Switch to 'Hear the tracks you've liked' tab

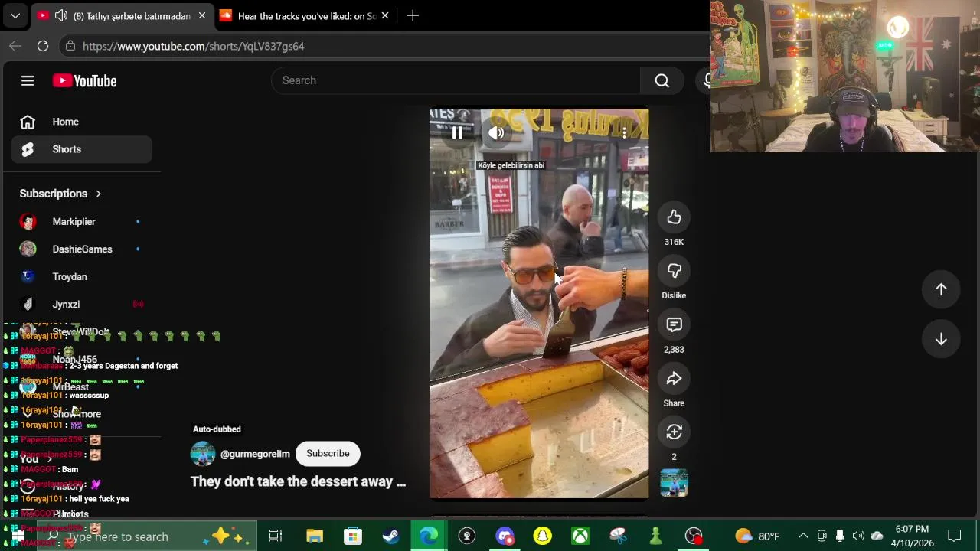pyautogui.click(x=305, y=15)
